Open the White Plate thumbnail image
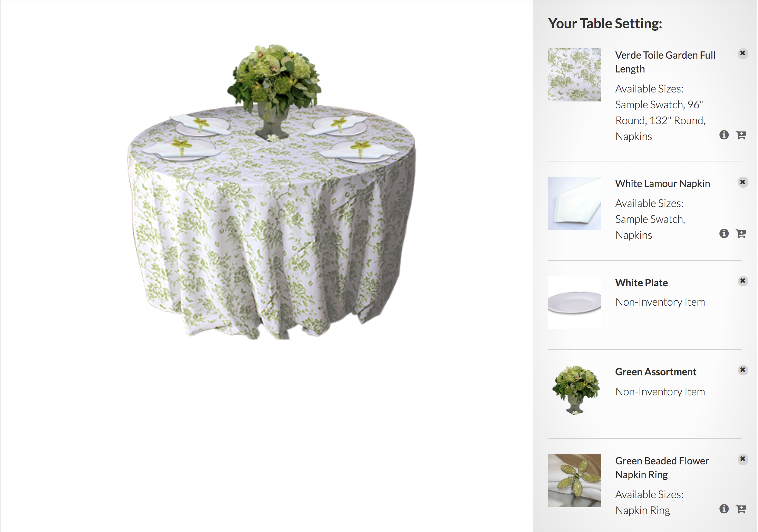The image size is (758, 532). click(x=574, y=303)
